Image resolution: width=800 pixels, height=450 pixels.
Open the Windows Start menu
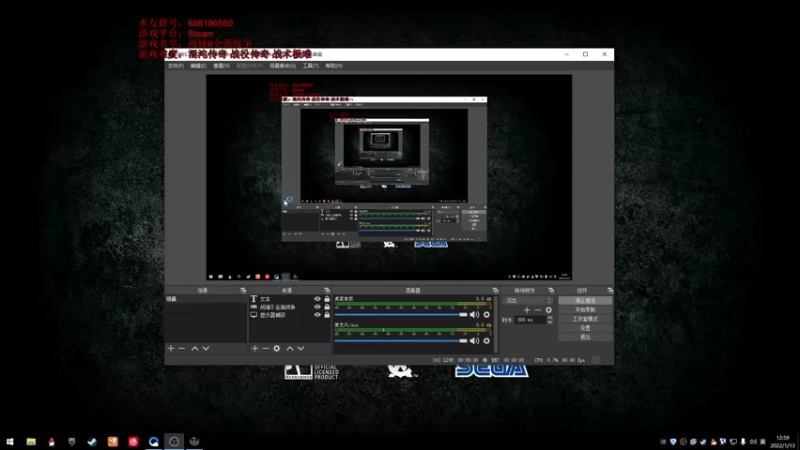point(10,442)
